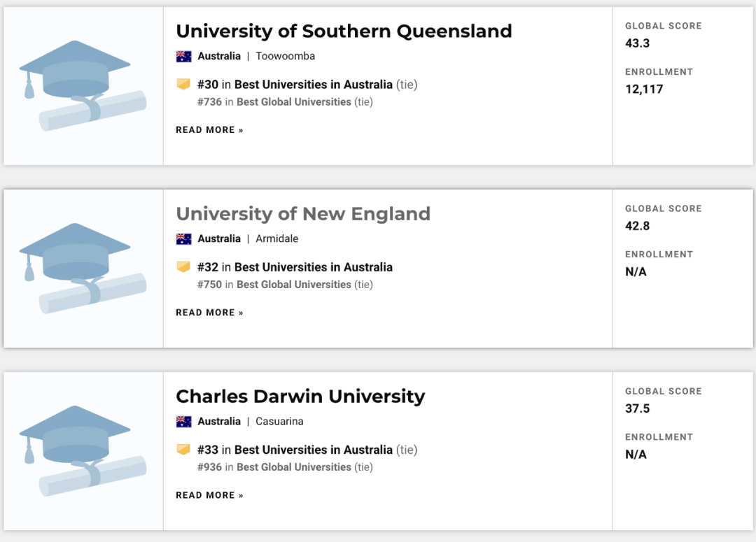The height and width of the screenshot is (542, 756).
Task: Click the yellow badge icon next to #30
Action: pos(183,85)
